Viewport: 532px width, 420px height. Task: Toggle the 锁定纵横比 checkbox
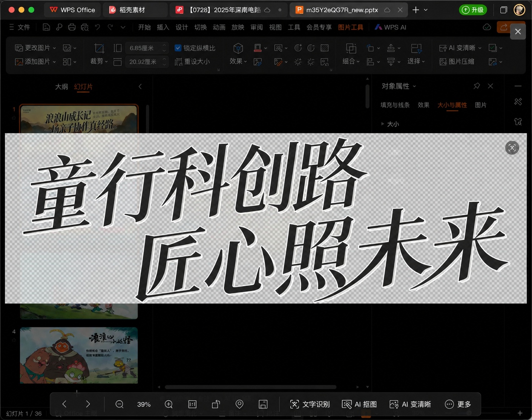[x=178, y=48]
